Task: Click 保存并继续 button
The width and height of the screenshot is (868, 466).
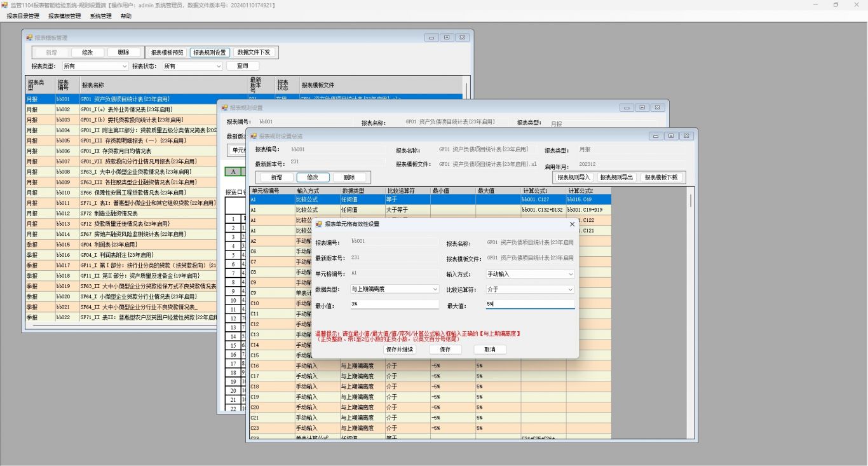Action: click(x=400, y=350)
